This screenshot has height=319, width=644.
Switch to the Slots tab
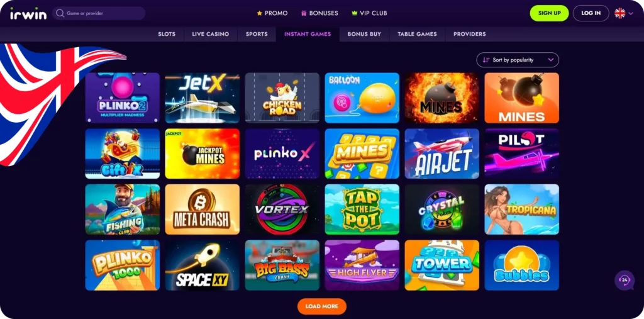tap(167, 34)
